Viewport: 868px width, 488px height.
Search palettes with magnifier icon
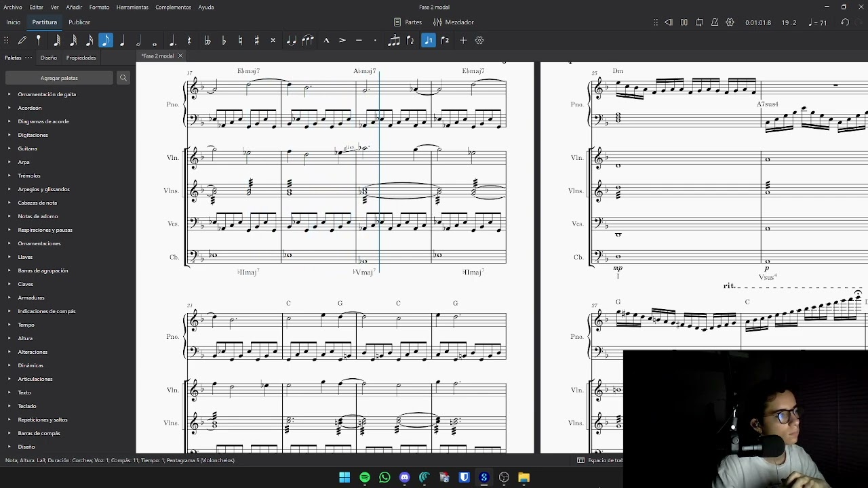point(123,78)
